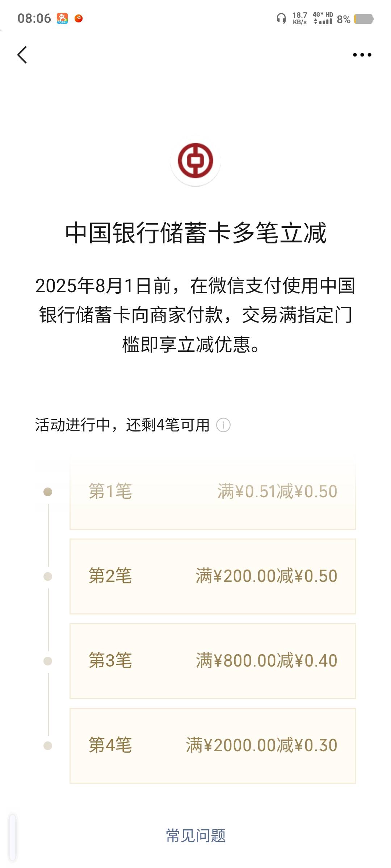Screen dimensions: 391x868
Task: Tap the first timeline dot for 第1笔
Action: point(48,492)
